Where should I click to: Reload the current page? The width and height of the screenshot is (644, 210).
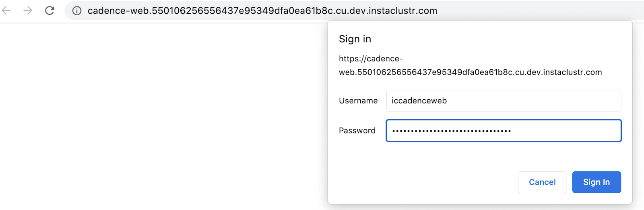(50, 10)
